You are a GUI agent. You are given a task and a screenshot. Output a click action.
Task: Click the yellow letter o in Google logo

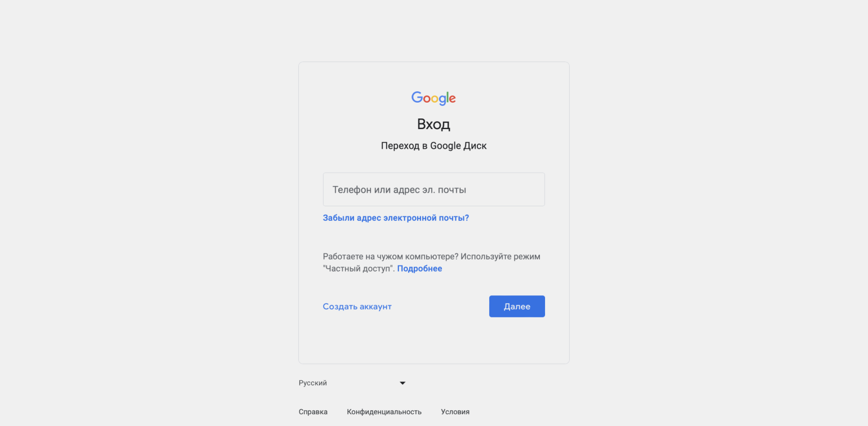[434, 99]
